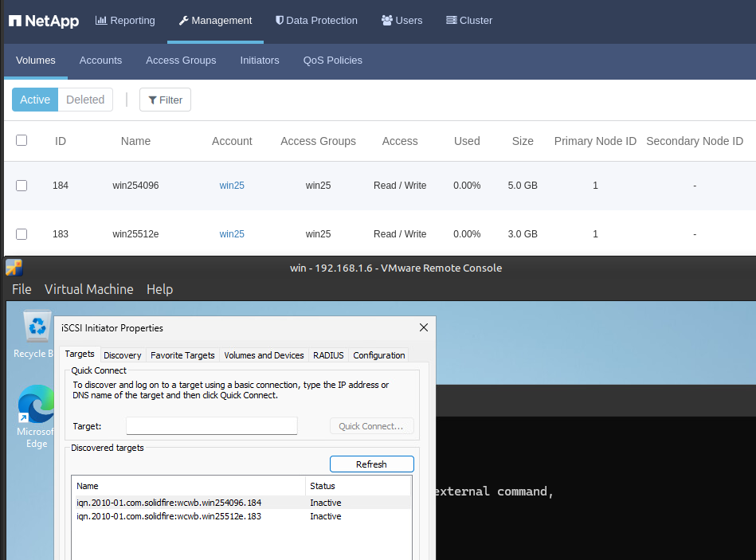The image size is (756, 560).
Task: Click the 3.0 GB size cell
Action: [x=523, y=234]
